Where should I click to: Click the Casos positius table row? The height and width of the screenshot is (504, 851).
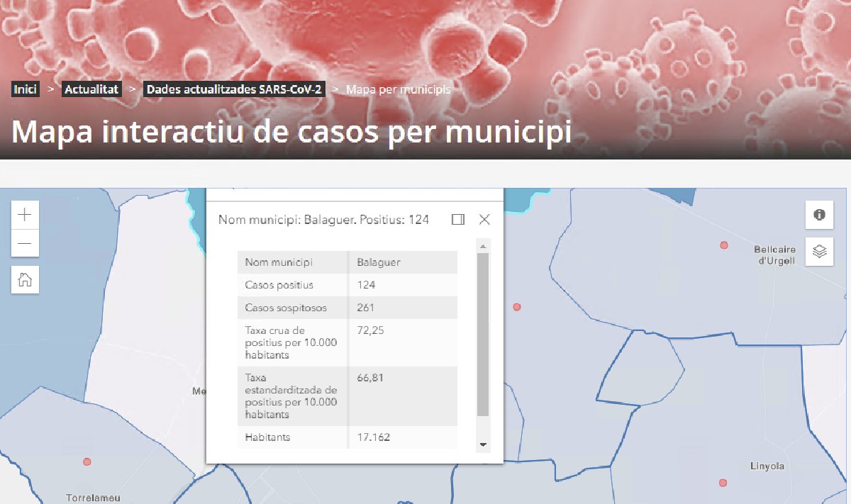click(x=347, y=285)
